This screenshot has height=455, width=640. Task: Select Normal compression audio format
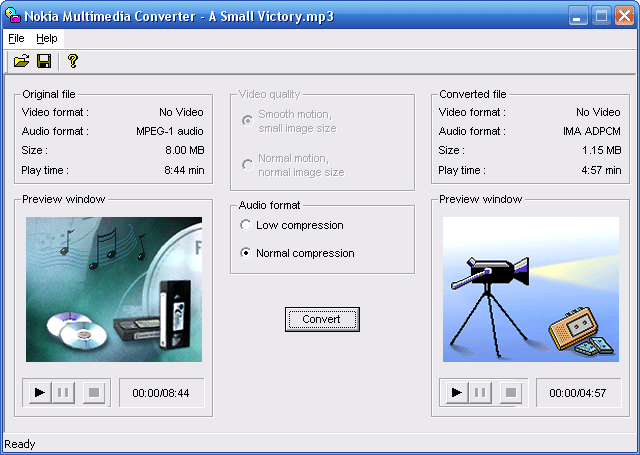coord(246,254)
